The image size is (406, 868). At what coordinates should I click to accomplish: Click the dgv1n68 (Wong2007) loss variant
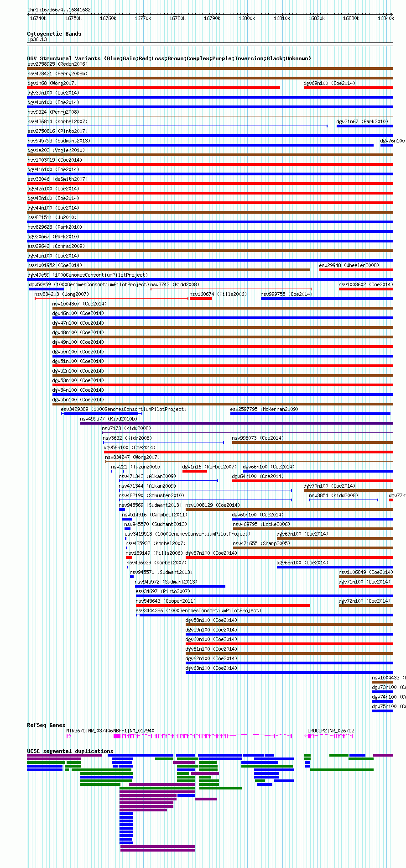(154, 88)
